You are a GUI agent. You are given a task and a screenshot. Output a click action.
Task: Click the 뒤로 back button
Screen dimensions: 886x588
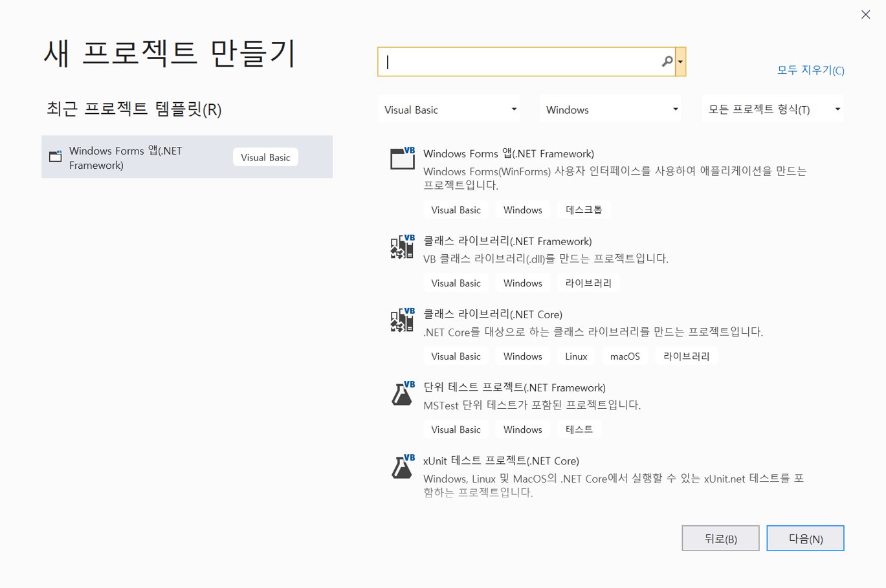[x=720, y=538]
